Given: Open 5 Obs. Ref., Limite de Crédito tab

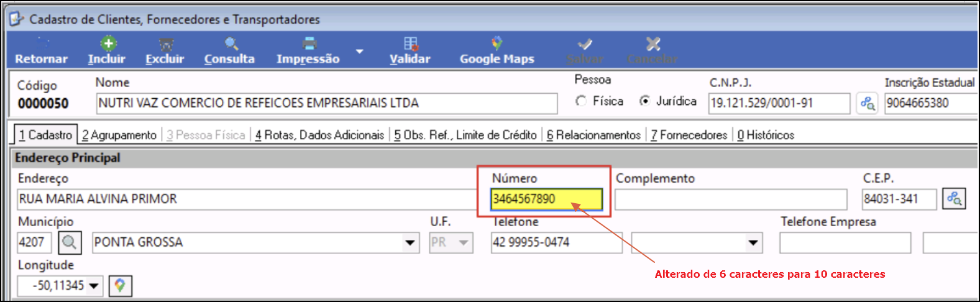Looking at the screenshot, I should (x=465, y=135).
